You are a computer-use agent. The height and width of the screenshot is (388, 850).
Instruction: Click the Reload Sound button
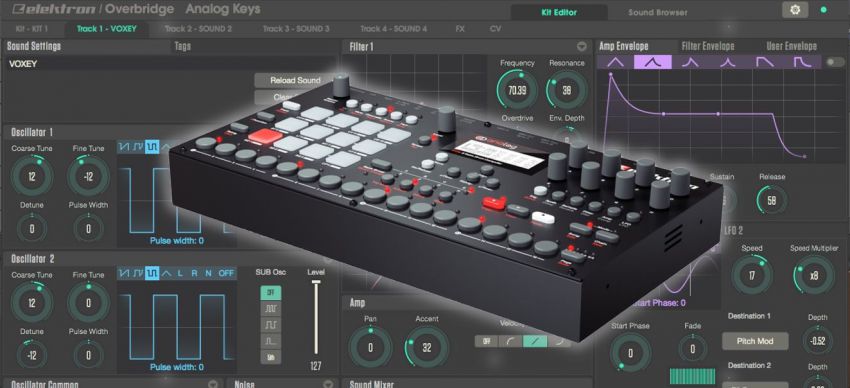coord(295,80)
